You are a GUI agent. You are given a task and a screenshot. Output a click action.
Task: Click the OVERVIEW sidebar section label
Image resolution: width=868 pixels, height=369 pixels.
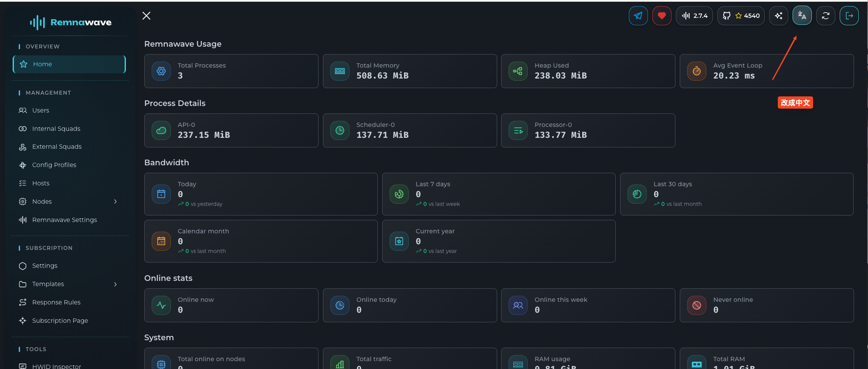(43, 47)
